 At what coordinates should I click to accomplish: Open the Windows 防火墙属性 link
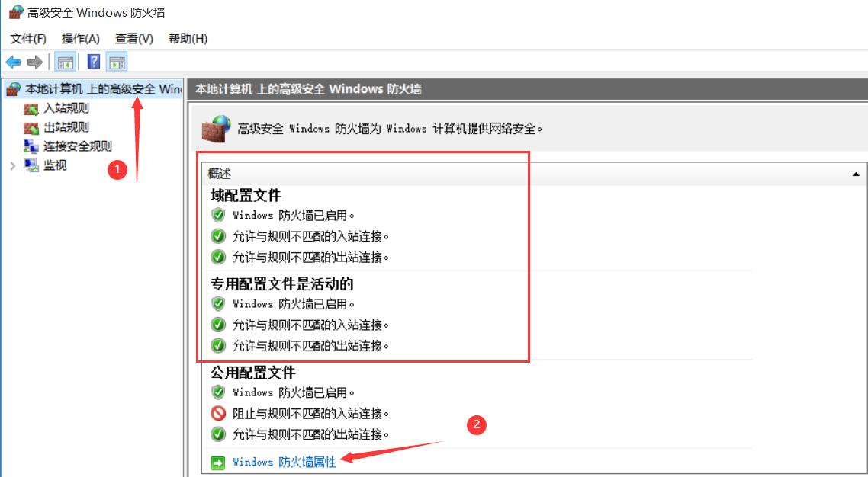284,462
